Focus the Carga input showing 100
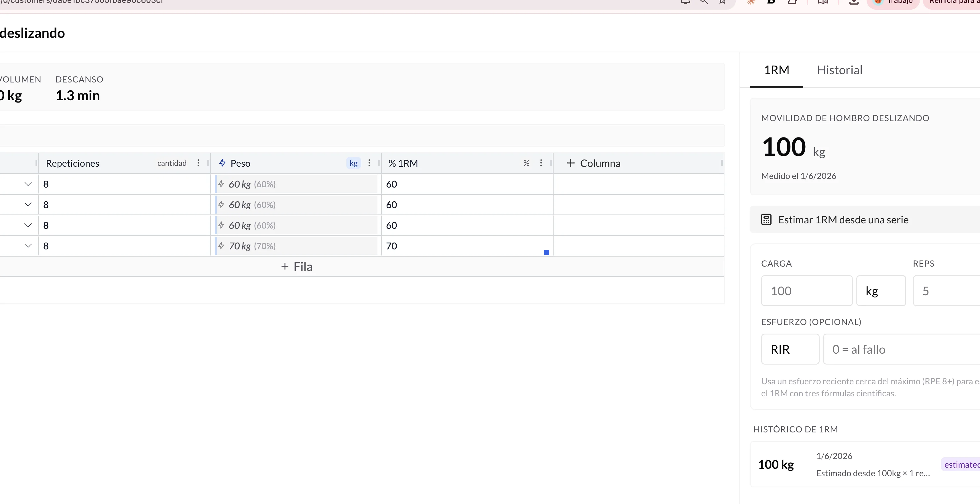 pos(806,291)
